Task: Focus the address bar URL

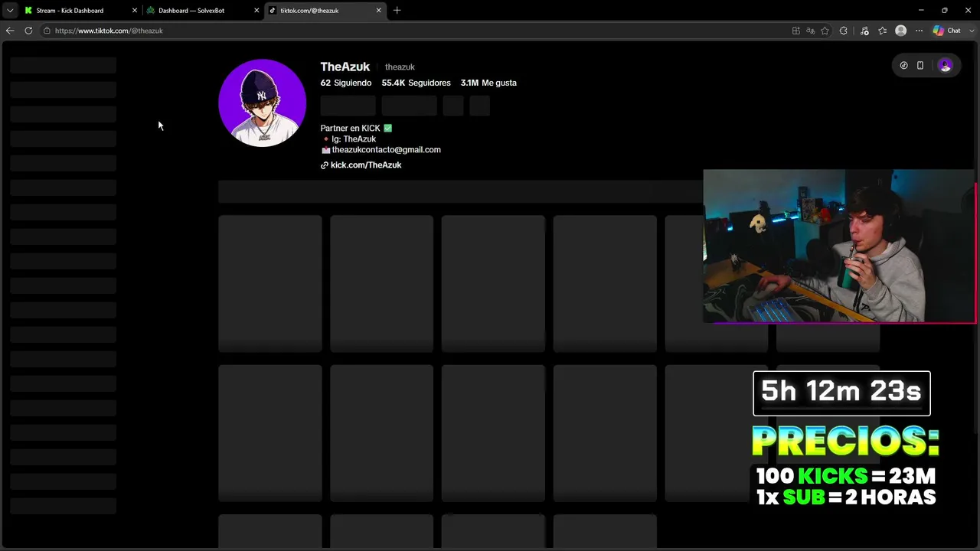Action: coord(109,31)
